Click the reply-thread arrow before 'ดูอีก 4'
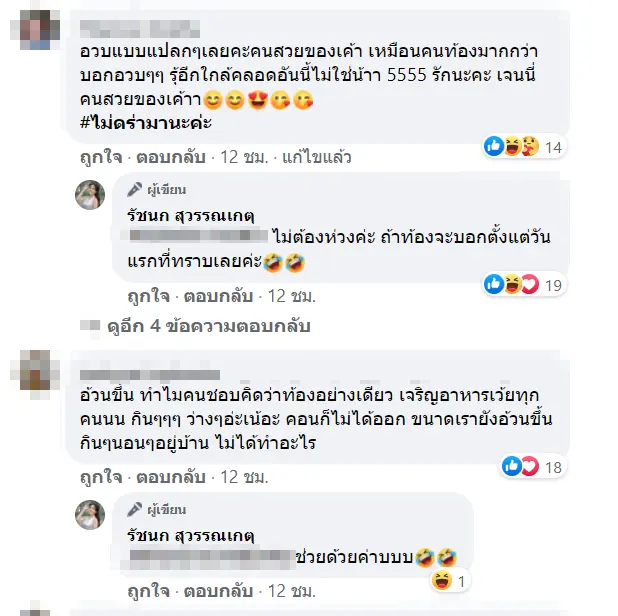618x616 pixels. coord(90,327)
